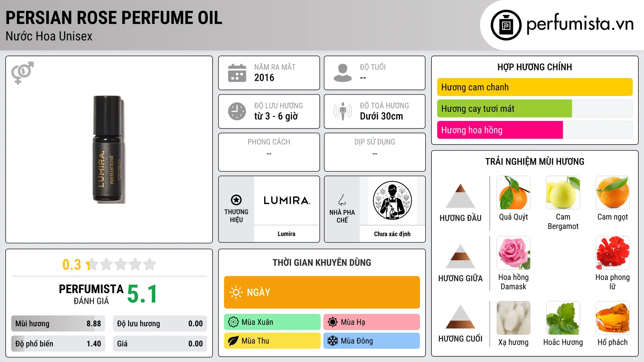The image size is (644, 362).
Task: Click the star rating icons next to 0.3
Action: point(121,264)
